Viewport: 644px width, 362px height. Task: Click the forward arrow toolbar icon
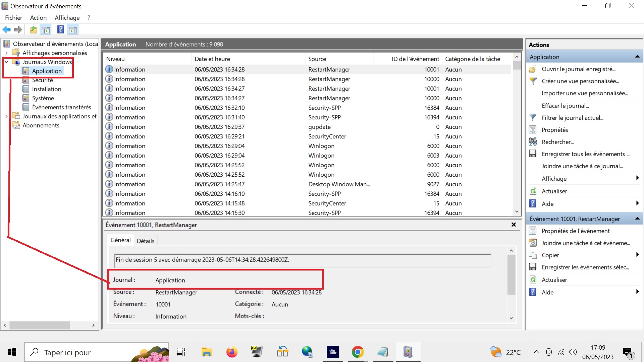(18, 30)
